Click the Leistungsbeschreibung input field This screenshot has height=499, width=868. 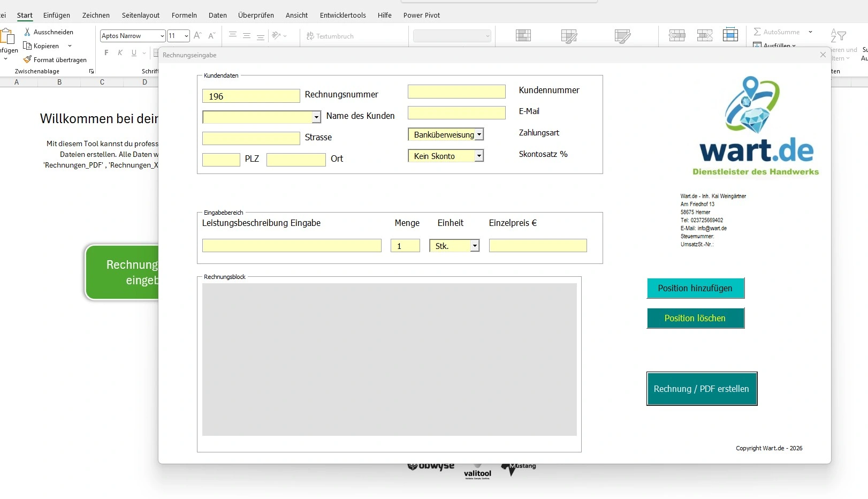click(292, 246)
